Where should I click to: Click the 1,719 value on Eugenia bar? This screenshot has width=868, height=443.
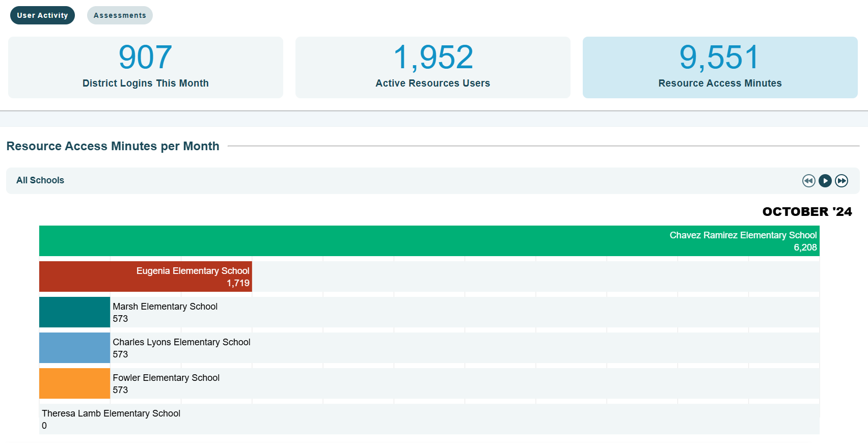(x=238, y=283)
